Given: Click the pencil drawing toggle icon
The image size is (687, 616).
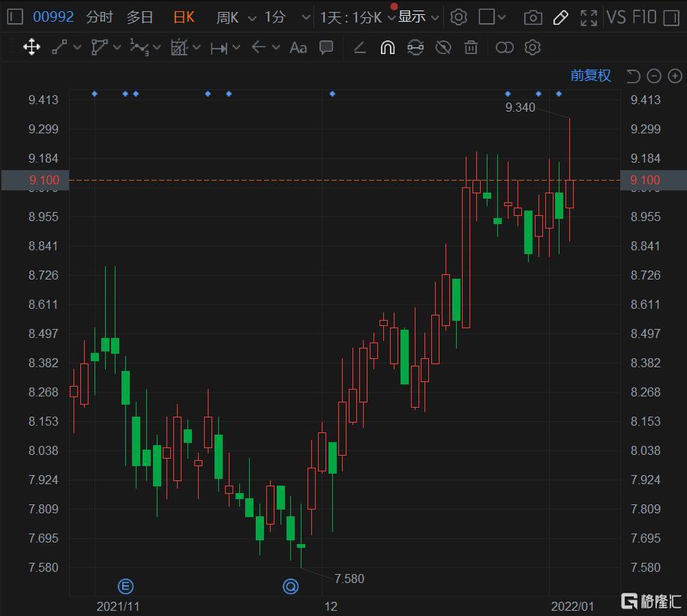Looking at the screenshot, I should [561, 17].
